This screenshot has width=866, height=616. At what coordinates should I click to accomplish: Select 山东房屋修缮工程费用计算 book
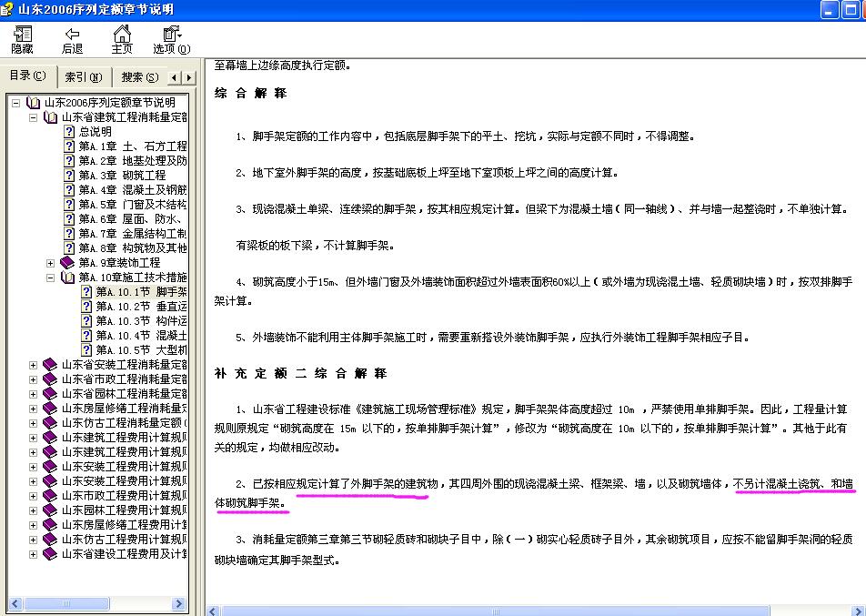(125, 525)
